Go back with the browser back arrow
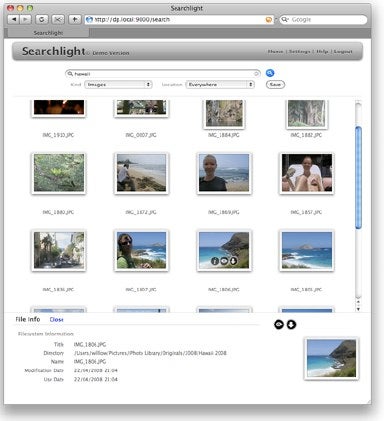The width and height of the screenshot is (384, 421). (x=14, y=19)
